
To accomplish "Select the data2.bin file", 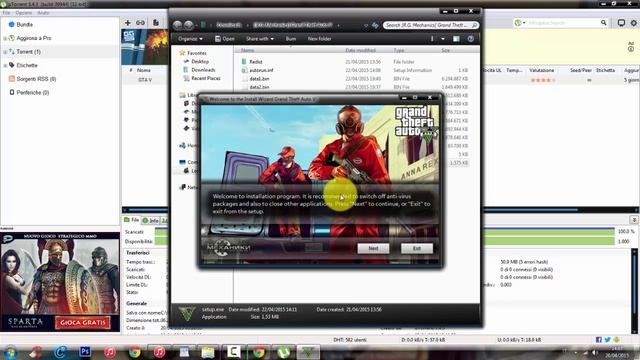I will click(x=259, y=87).
